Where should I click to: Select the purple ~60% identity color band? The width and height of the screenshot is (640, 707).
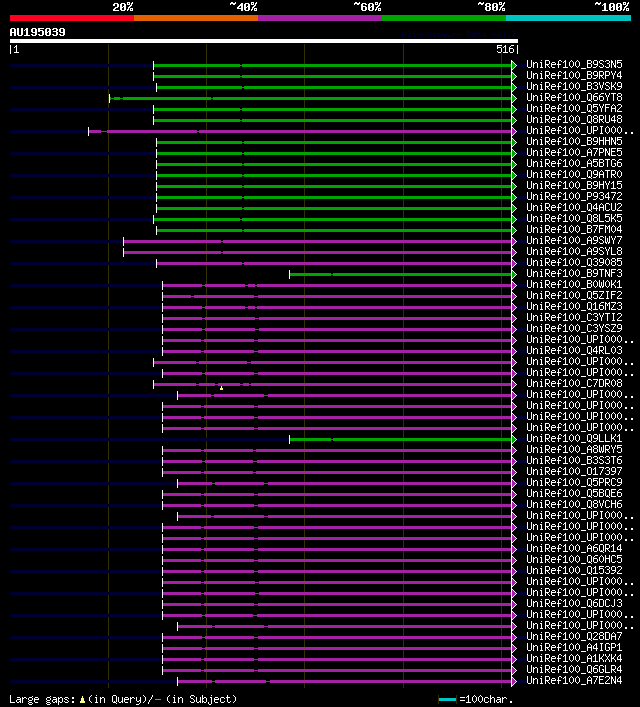[x=320, y=18]
